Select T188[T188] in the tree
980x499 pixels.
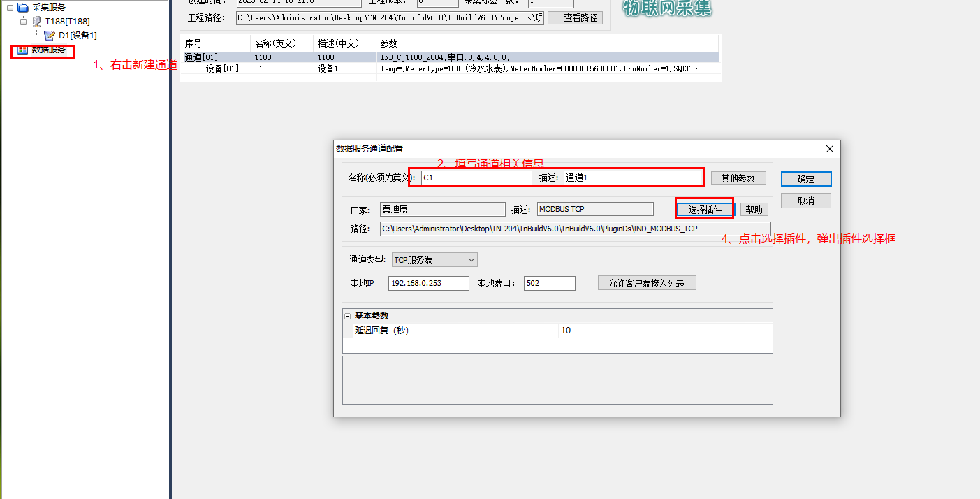pyautogui.click(x=68, y=22)
